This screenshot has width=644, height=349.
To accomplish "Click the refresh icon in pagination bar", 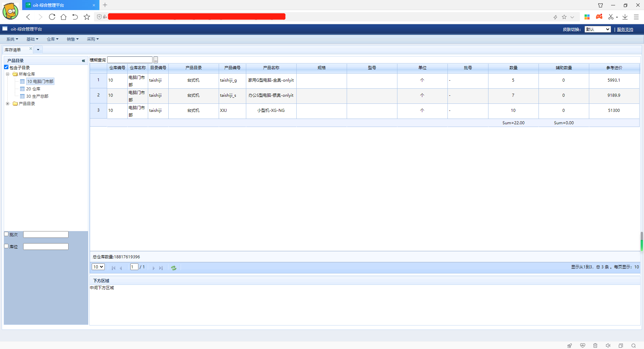I will pos(174,268).
